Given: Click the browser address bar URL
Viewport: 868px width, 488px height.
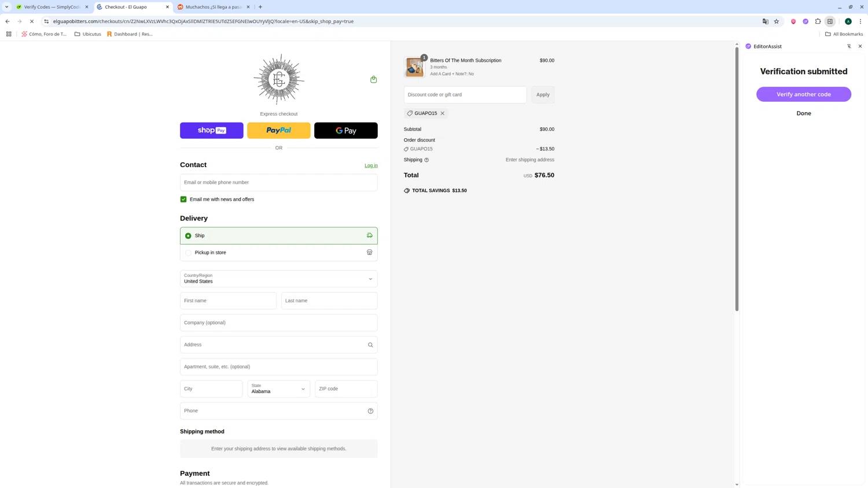Looking at the screenshot, I should pyautogui.click(x=203, y=21).
